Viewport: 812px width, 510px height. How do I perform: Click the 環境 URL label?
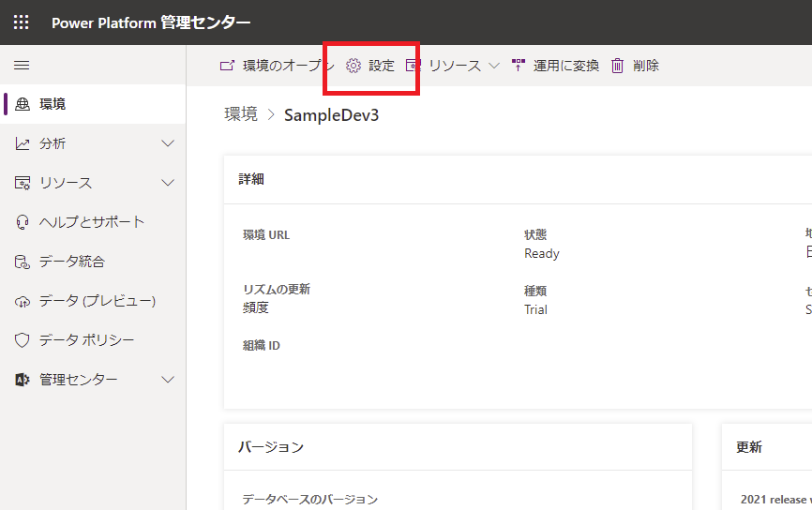[x=266, y=235]
